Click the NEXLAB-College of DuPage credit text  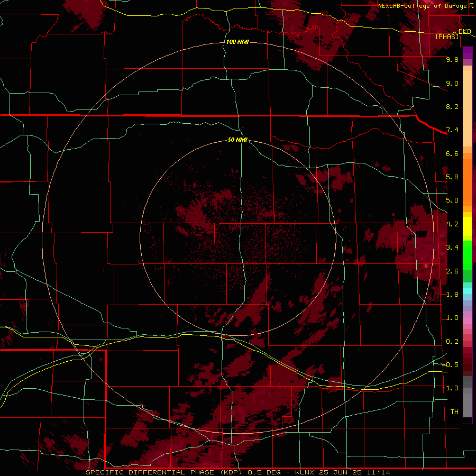point(422,6)
